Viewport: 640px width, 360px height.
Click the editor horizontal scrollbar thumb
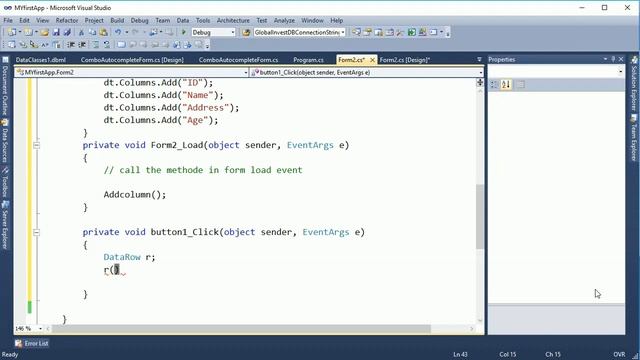241,329
